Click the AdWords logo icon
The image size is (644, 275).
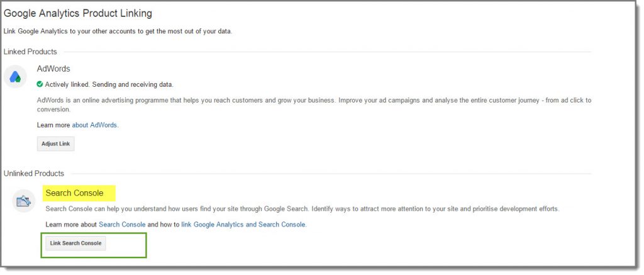tap(15, 77)
